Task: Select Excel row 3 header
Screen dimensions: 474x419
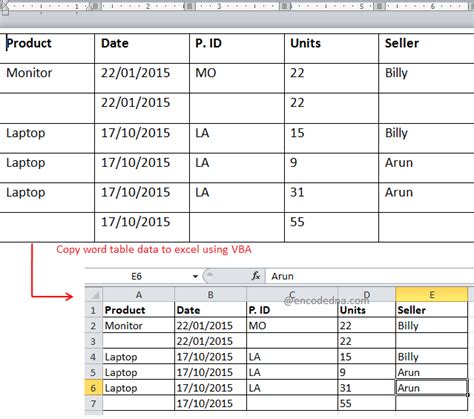Action: pos(93,341)
